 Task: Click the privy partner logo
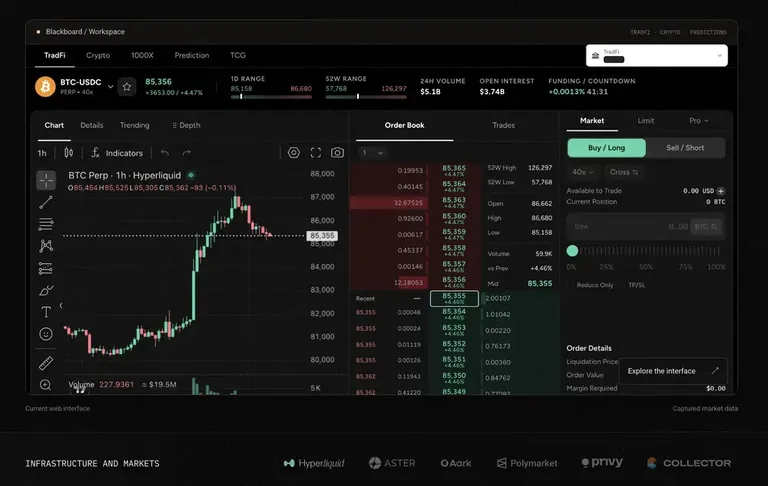pos(601,462)
